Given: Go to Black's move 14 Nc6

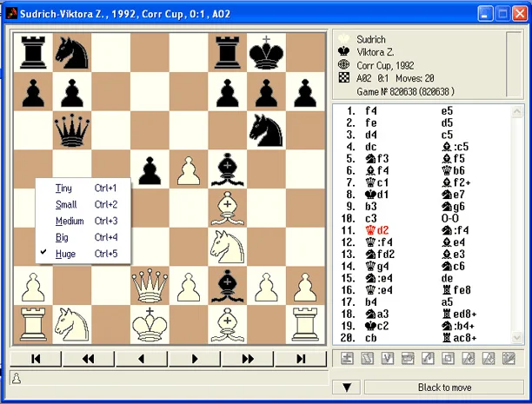Looking at the screenshot, I should (x=453, y=266).
